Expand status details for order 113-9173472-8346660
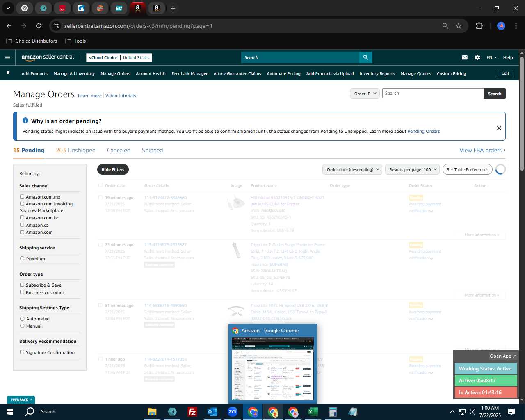This screenshot has width=525, height=420. pyautogui.click(x=431, y=211)
